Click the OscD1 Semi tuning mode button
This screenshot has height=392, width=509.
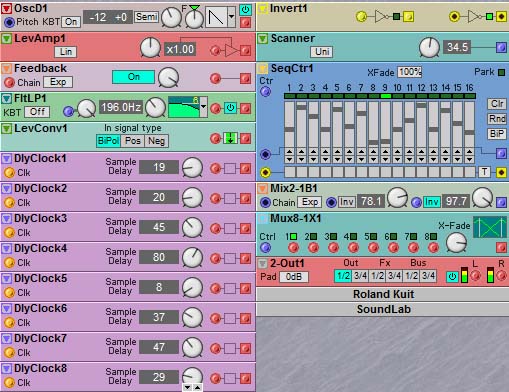pyautogui.click(x=146, y=16)
